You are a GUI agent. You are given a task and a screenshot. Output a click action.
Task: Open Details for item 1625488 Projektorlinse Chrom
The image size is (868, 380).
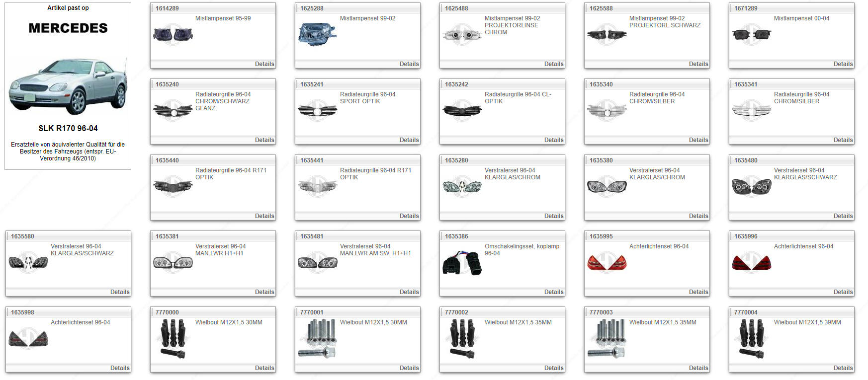coord(553,64)
